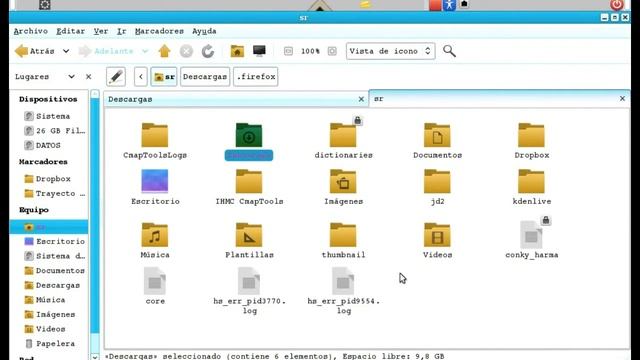Click the path bar left scroll arrow
Viewport: 640px width, 360px height.
pyautogui.click(x=141, y=77)
